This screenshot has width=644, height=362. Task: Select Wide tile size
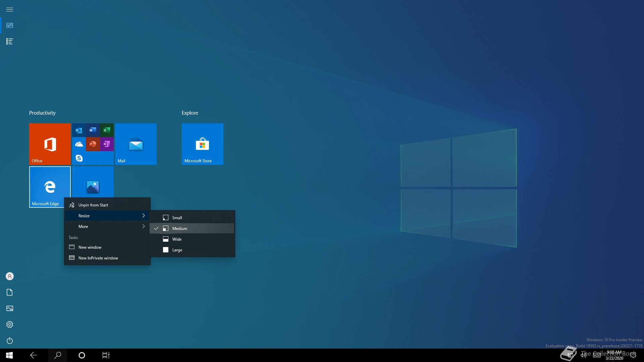(192, 239)
